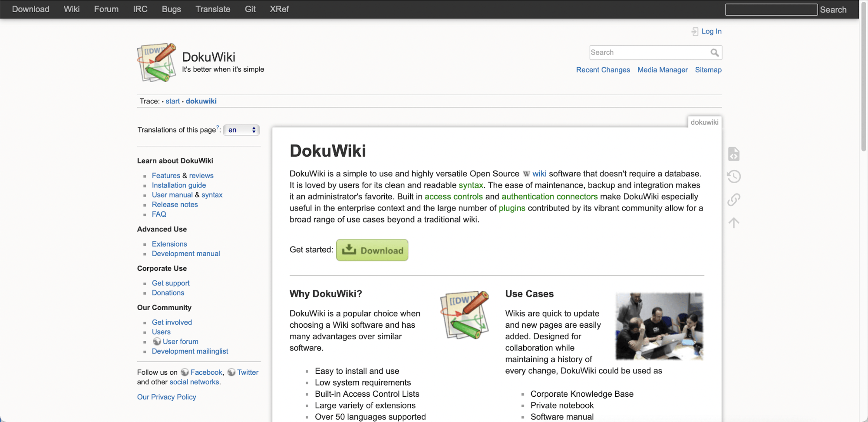The image size is (868, 422).
Task: Click the Wikipedia icon beside wiki
Action: 526,174
